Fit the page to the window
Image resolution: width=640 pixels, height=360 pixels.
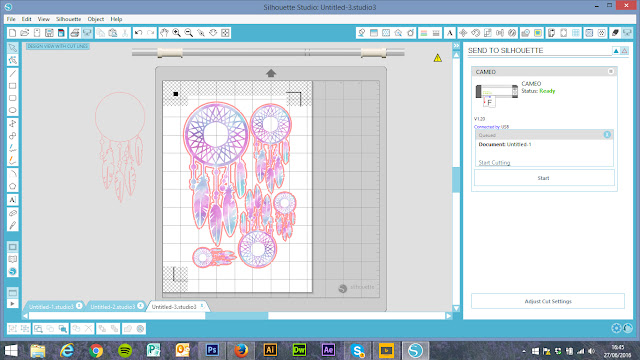pos(225,33)
